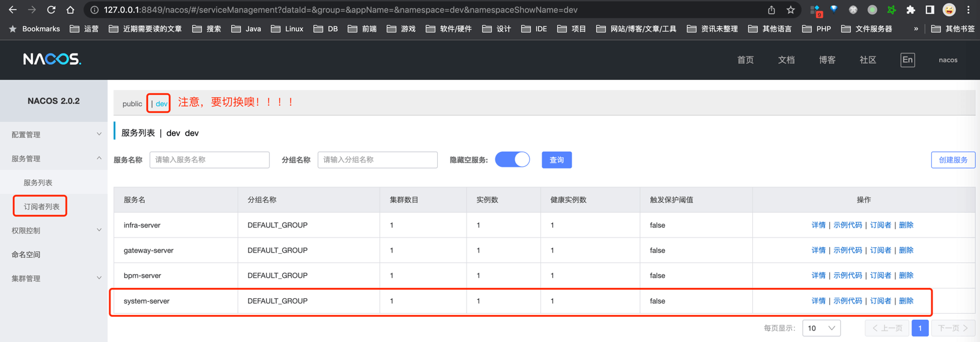
Task: Open the browser extensions puzzle icon
Action: coord(910,10)
